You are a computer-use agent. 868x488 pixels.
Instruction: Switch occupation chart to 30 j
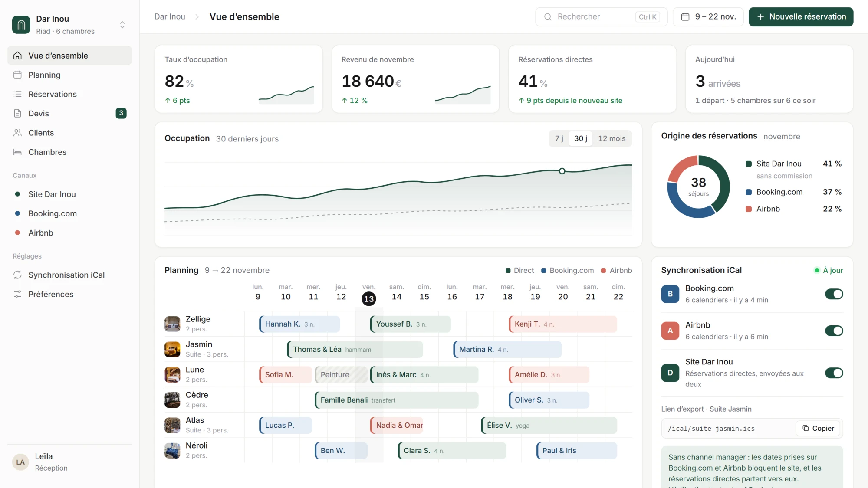coord(580,138)
